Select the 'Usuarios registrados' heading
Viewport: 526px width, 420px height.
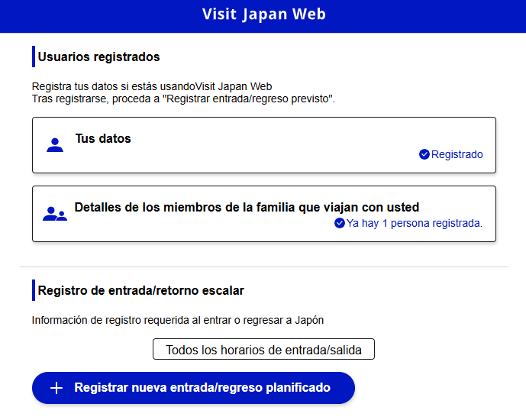pyautogui.click(x=98, y=57)
